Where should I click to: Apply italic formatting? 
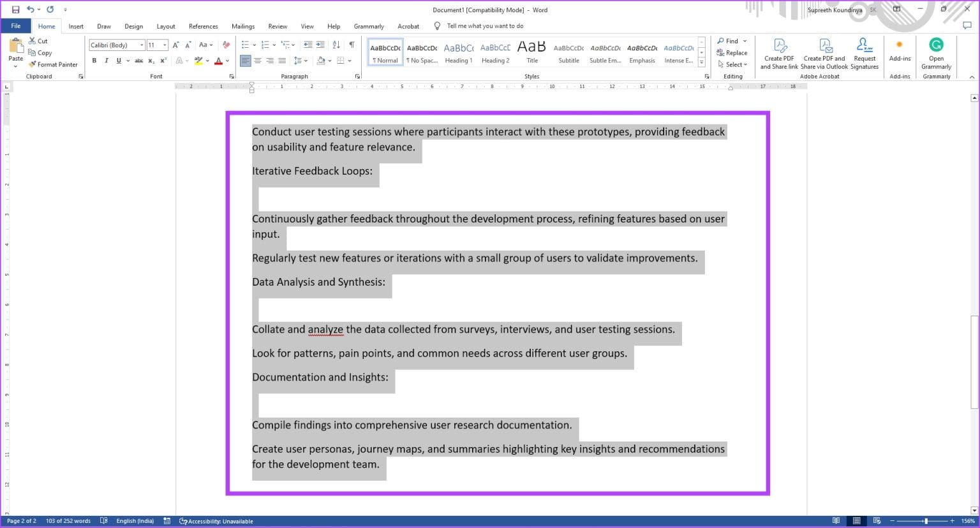[x=107, y=61]
